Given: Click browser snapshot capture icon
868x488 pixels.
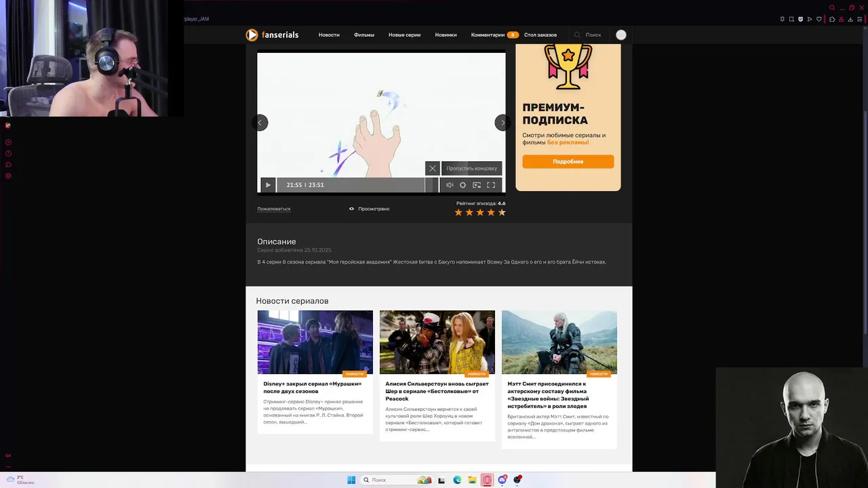Looking at the screenshot, I should (791, 19).
